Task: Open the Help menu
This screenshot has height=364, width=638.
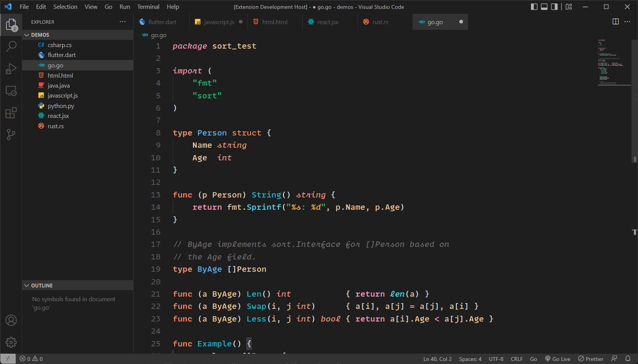Action: pos(173,7)
